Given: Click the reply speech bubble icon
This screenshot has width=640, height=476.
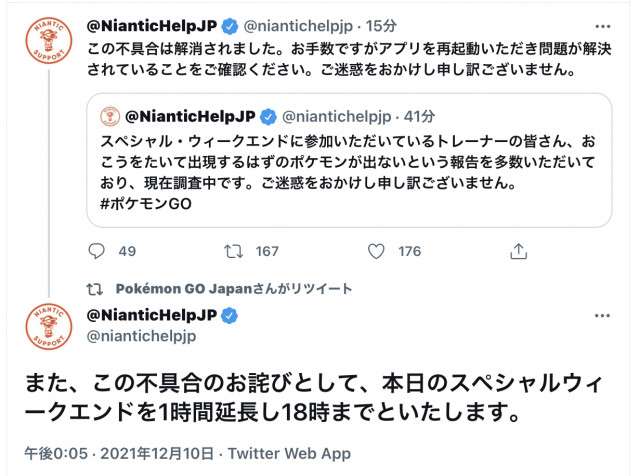Looking at the screenshot, I should pyautogui.click(x=97, y=251).
